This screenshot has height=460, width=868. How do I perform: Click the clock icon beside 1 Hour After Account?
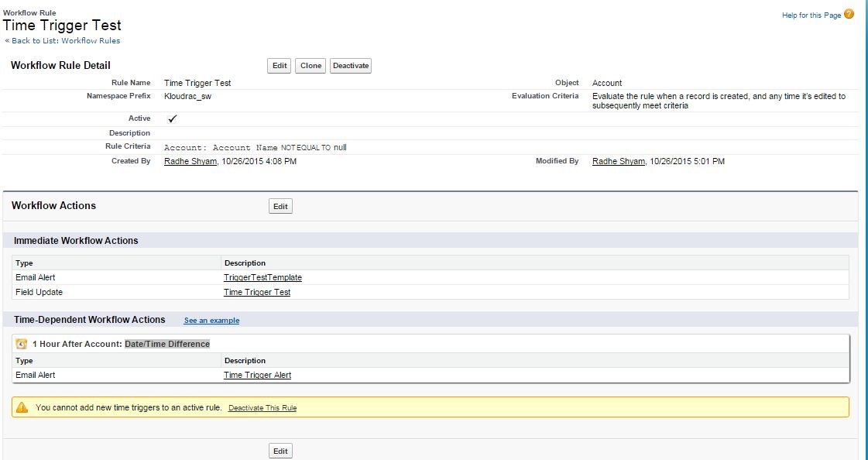(x=22, y=344)
